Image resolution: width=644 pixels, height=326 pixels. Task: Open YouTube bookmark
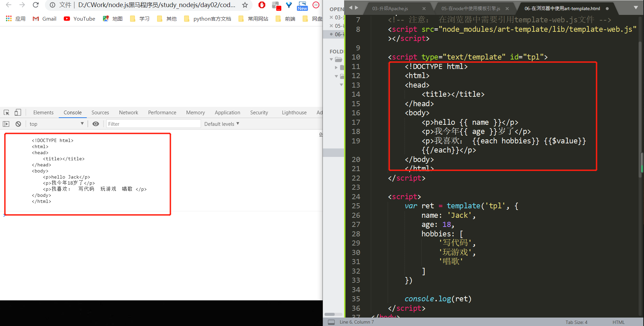tap(80, 19)
